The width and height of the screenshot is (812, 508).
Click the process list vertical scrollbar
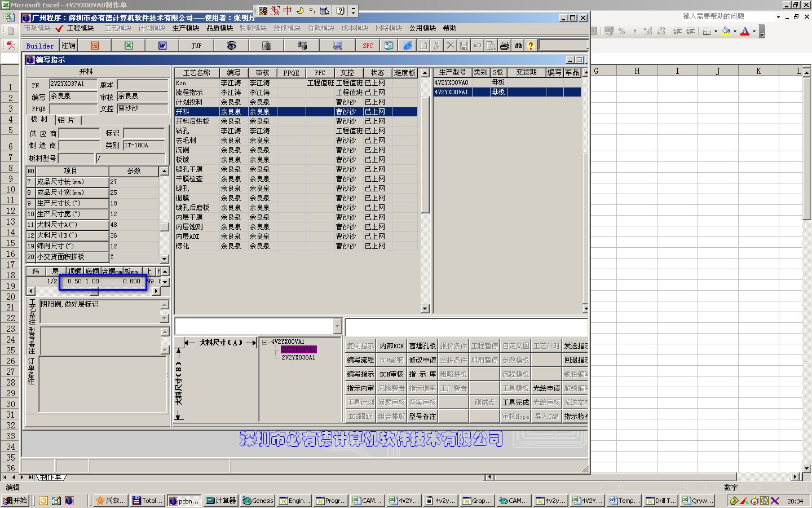tap(425, 192)
